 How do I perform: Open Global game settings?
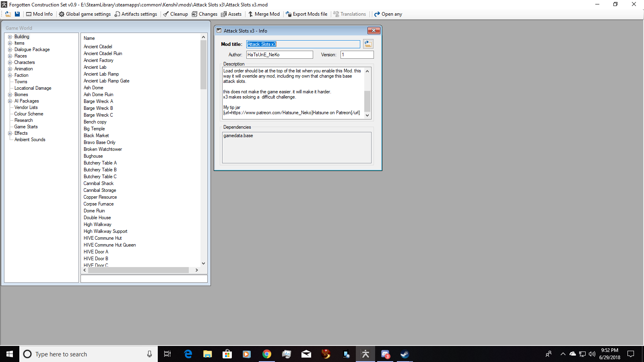(x=85, y=14)
